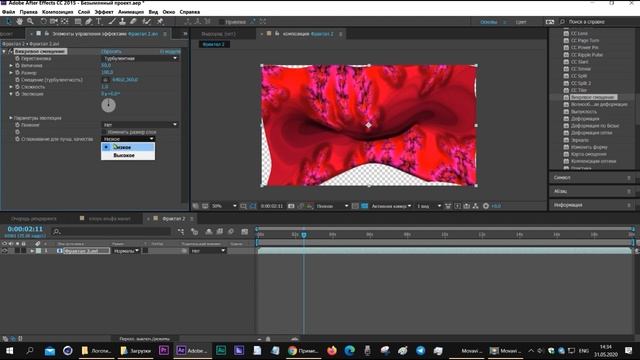Select the Zoom magnifier tool

30,21
